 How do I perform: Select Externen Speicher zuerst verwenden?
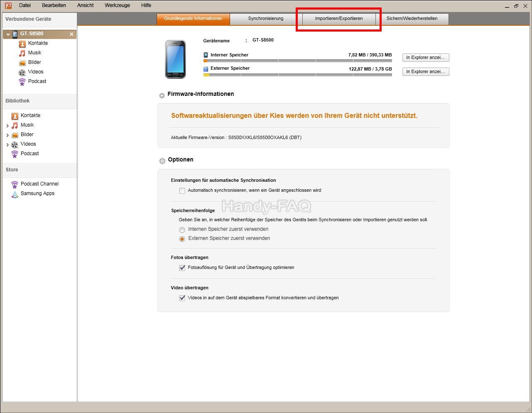182,239
